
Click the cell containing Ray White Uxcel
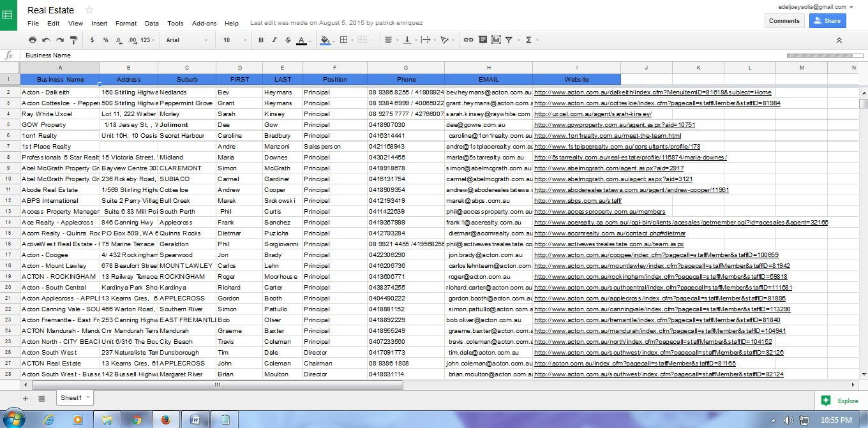(59, 114)
